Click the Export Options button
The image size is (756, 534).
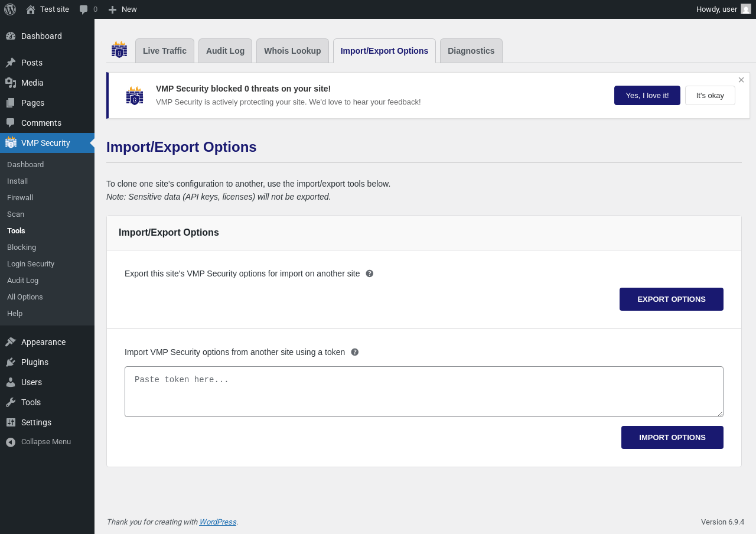pyautogui.click(x=672, y=299)
